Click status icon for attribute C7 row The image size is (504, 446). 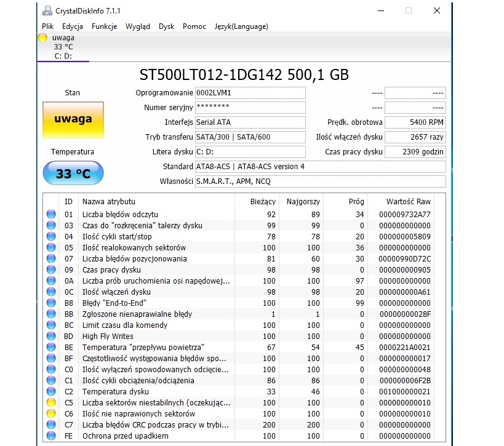coord(51,424)
